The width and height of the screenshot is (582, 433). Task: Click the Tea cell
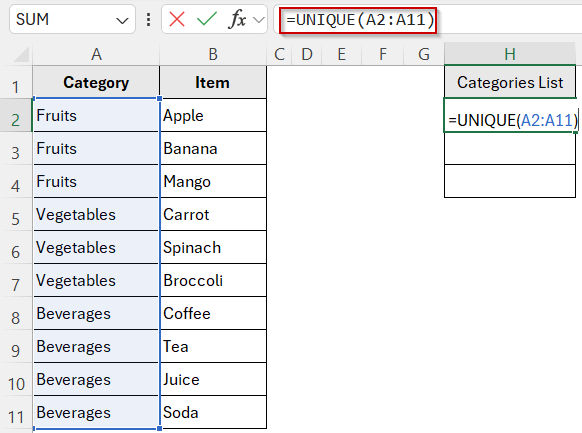click(x=213, y=347)
